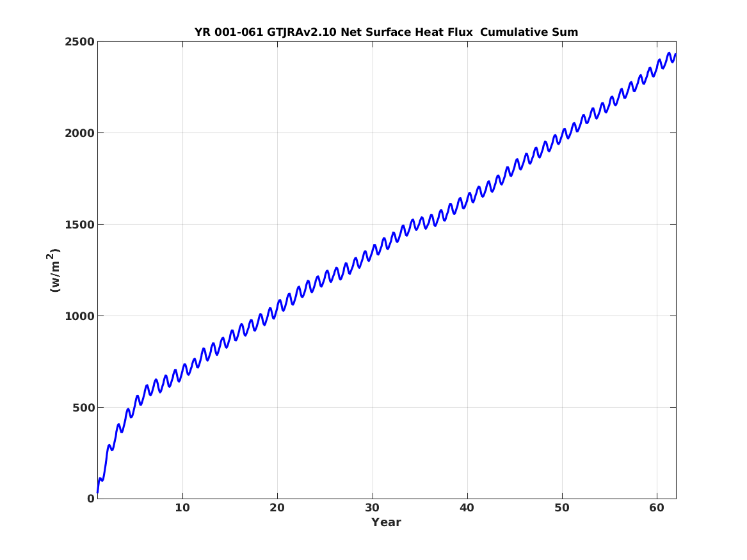
Task: Click the y-axis tick label '1000'
Action: (80, 316)
